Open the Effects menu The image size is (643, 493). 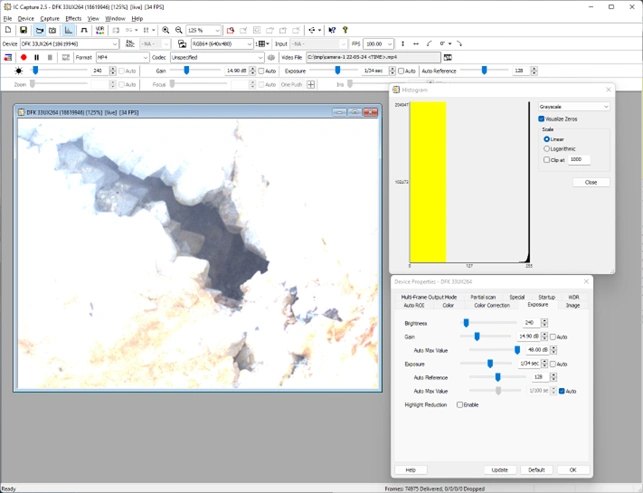(x=73, y=18)
